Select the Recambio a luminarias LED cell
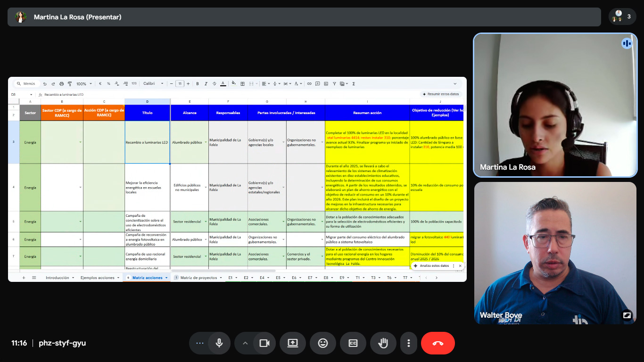This screenshot has height=362, width=644. tap(147, 142)
